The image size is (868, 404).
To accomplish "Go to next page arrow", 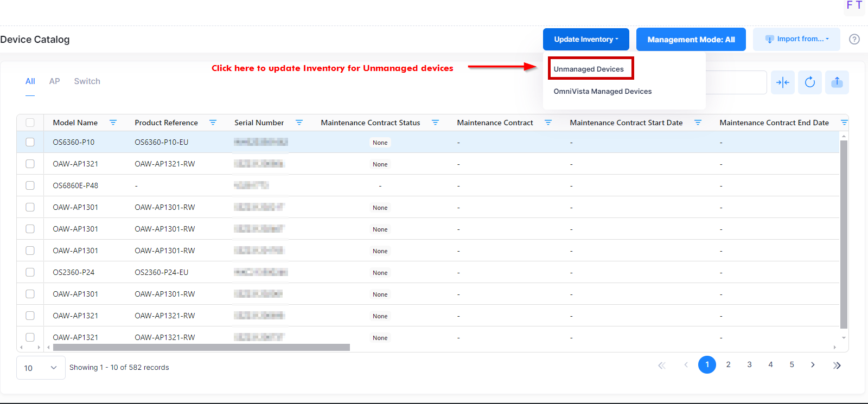I will click(813, 365).
